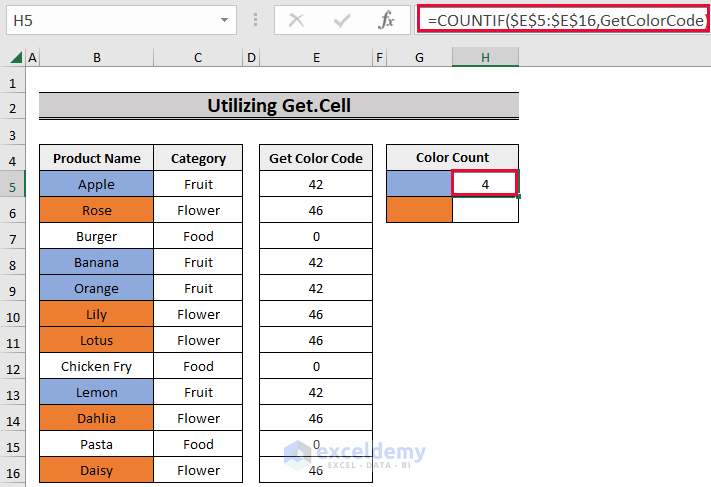Select column H header
This screenshot has width=711, height=487.
tap(485, 58)
